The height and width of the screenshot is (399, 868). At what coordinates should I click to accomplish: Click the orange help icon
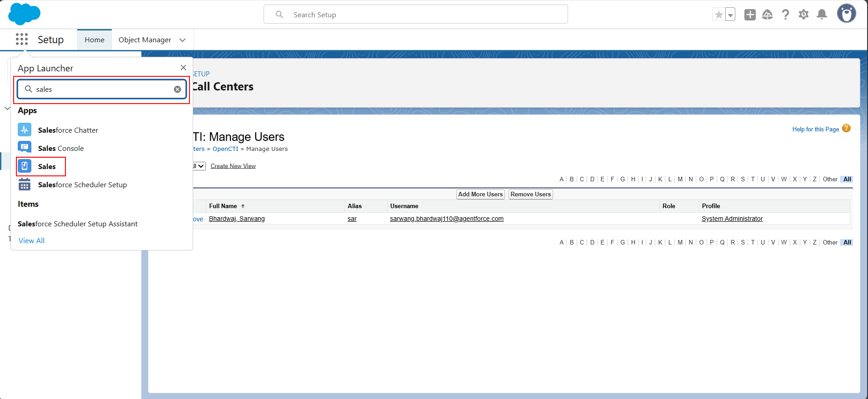click(x=846, y=129)
